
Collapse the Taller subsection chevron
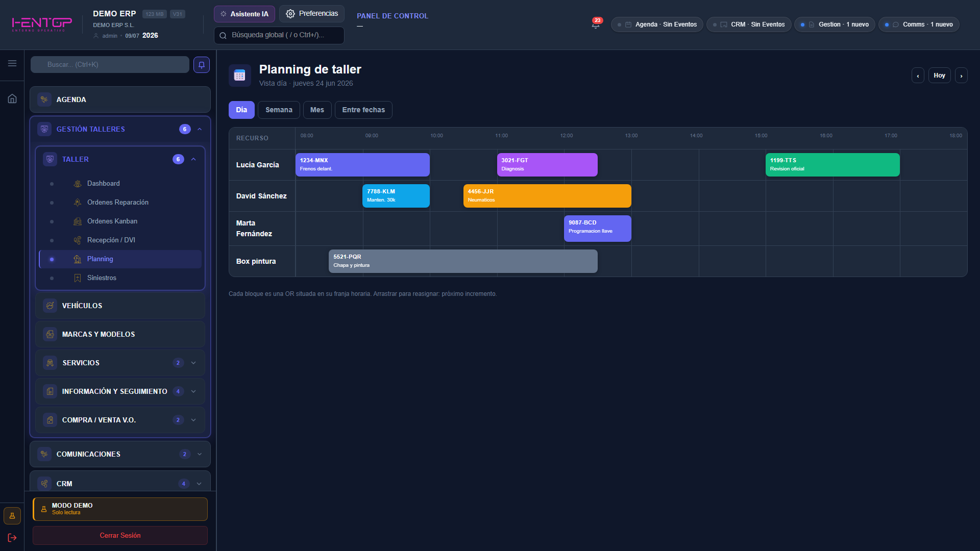click(193, 159)
